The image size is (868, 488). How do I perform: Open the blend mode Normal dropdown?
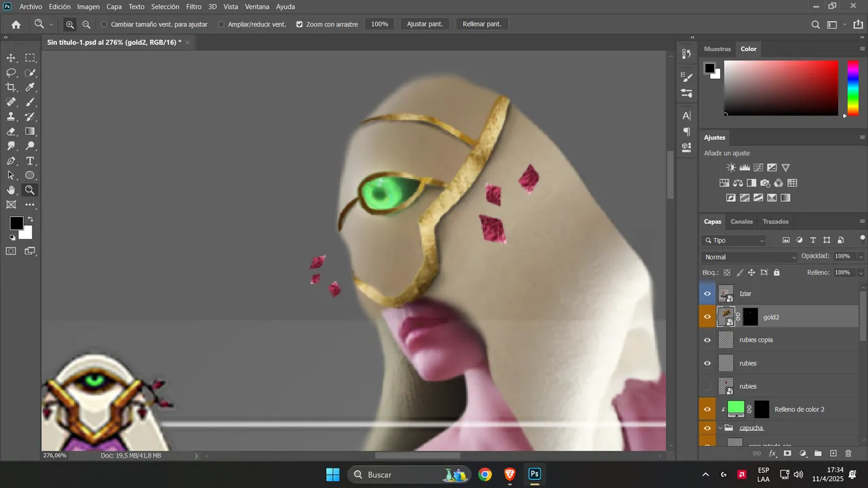(x=751, y=258)
